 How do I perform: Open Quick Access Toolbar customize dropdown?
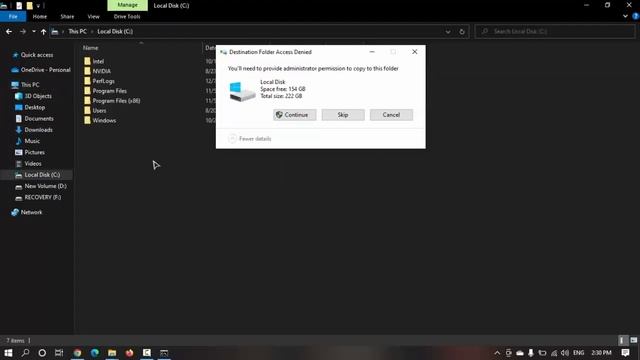38,6
